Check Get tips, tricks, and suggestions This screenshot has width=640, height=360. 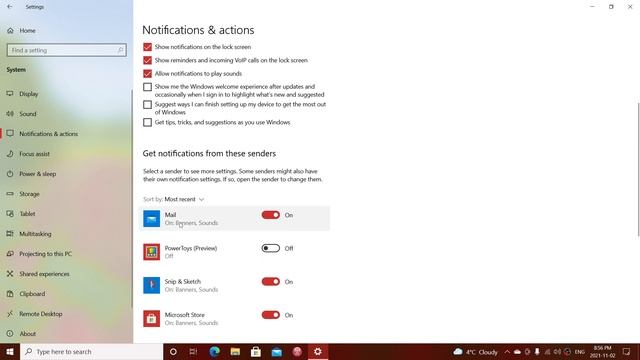(147, 122)
